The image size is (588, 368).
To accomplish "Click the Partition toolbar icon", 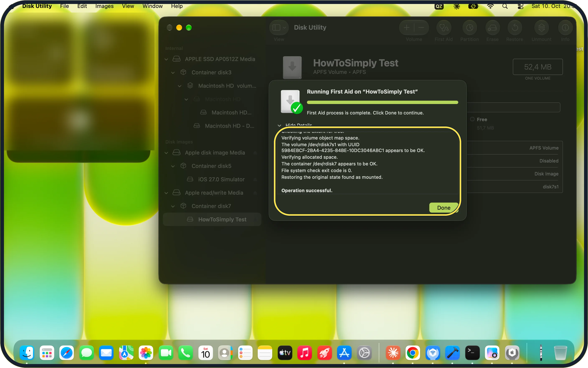I will click(469, 28).
